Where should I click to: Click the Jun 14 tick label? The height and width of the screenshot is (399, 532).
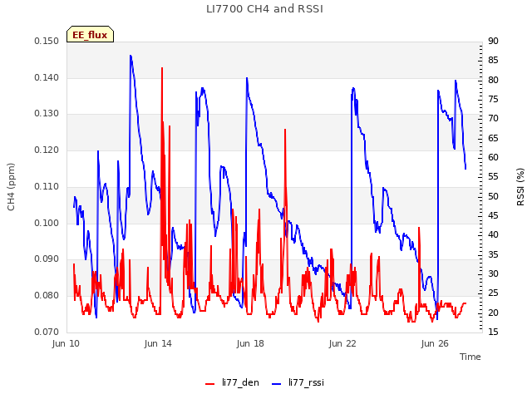point(158,343)
